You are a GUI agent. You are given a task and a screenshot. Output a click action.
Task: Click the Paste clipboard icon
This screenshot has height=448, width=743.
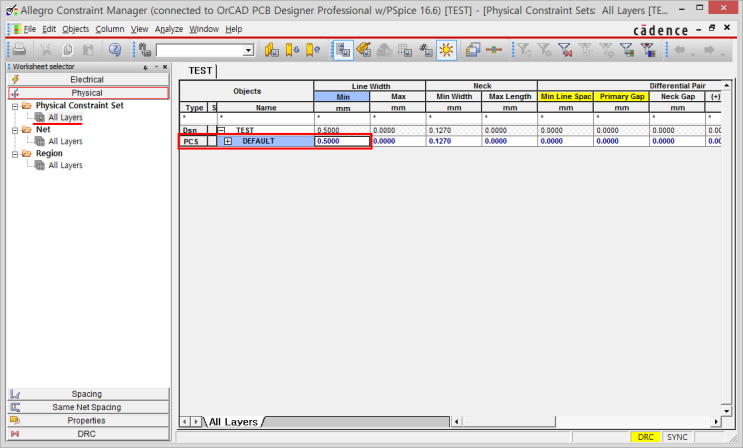click(88, 50)
